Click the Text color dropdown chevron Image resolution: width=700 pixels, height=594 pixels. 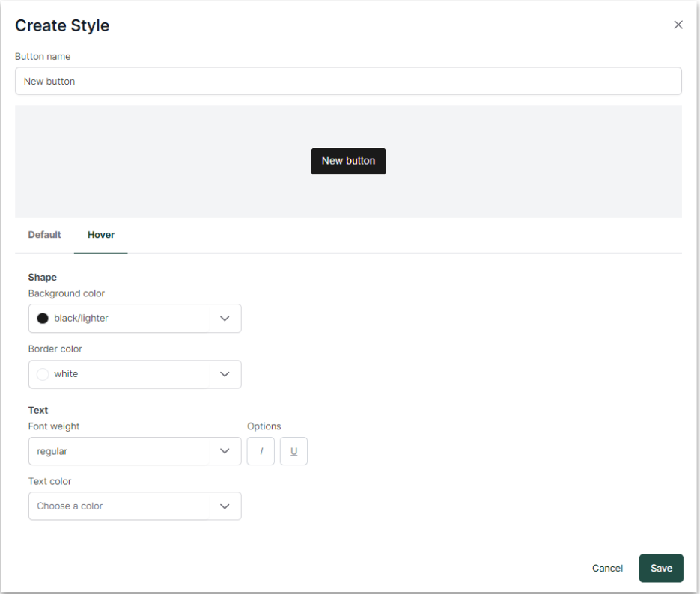225,506
